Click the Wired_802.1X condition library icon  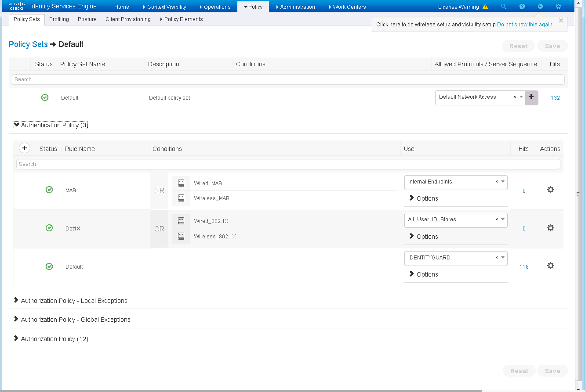point(181,221)
